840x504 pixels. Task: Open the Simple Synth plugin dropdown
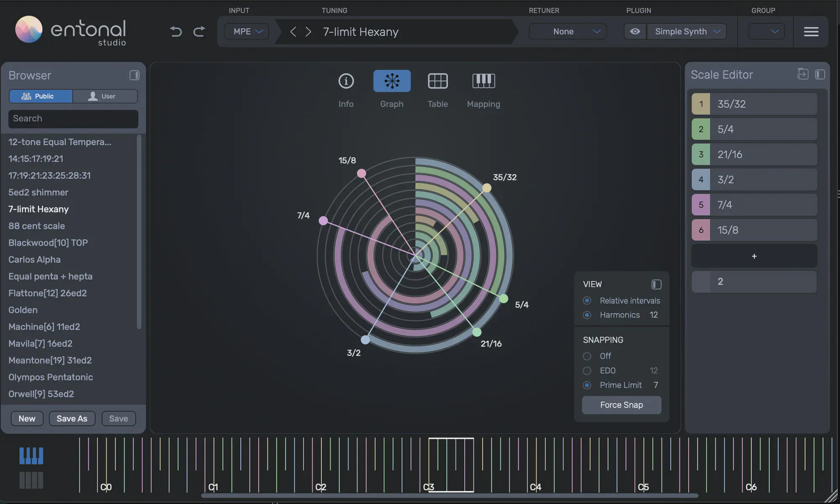pos(687,31)
